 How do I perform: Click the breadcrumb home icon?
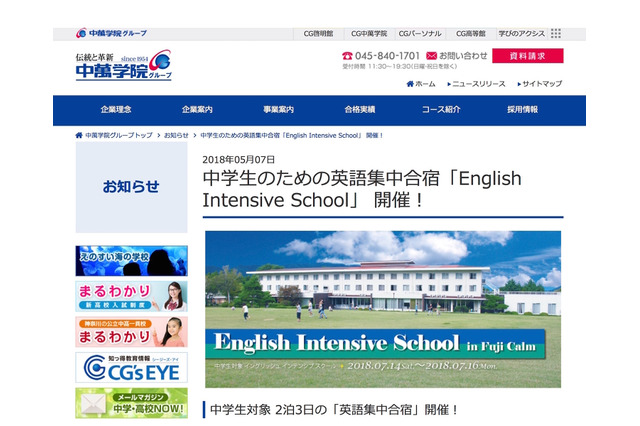(x=79, y=135)
